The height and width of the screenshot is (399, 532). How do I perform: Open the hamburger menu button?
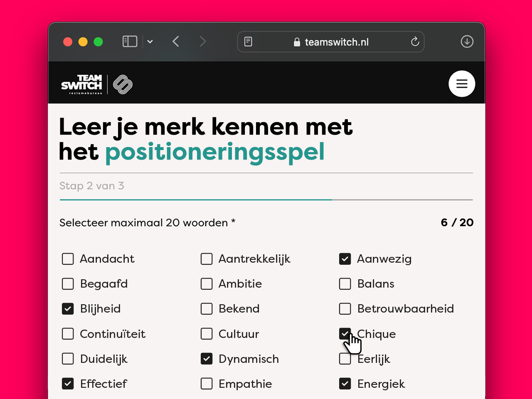click(462, 84)
